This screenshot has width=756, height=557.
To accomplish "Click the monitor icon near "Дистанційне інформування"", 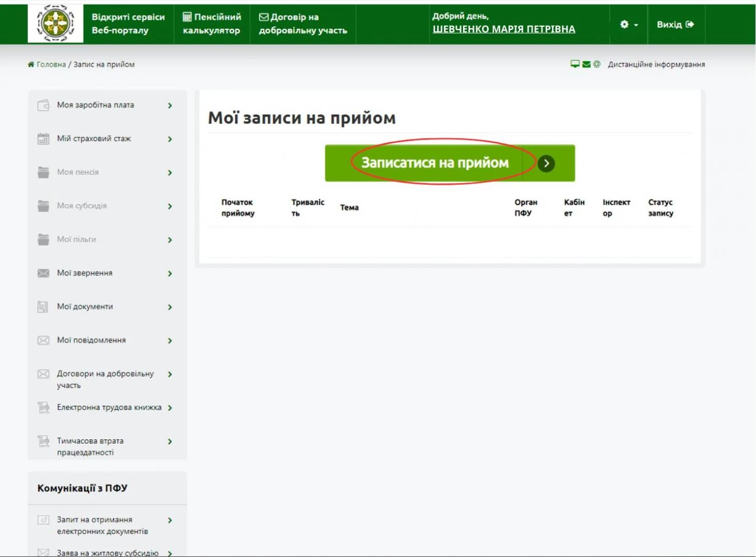I will pos(574,64).
